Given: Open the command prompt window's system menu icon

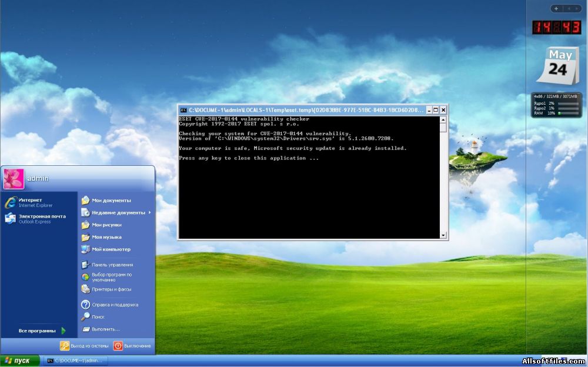Looking at the screenshot, I should 183,110.
